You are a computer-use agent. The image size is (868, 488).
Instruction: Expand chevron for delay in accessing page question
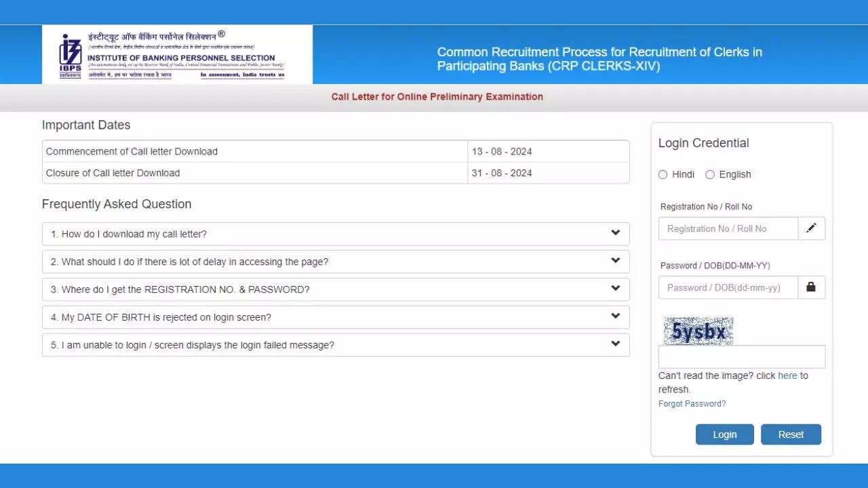coord(615,261)
